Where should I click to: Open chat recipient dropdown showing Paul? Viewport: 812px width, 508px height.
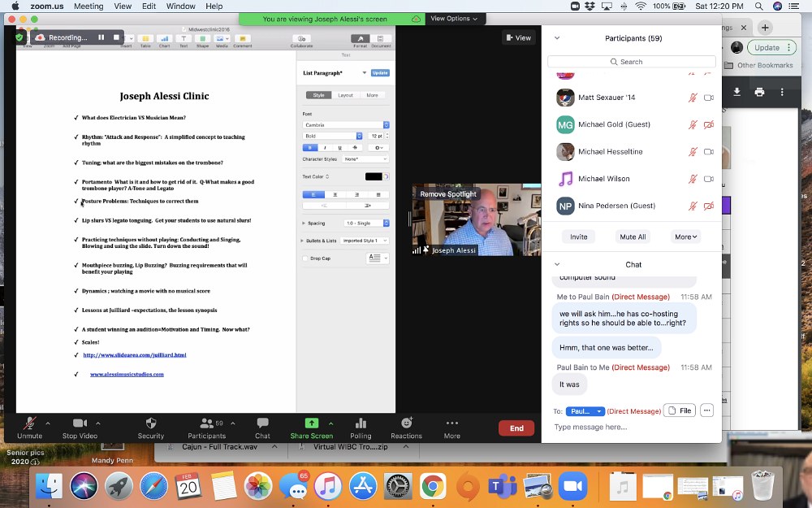click(585, 411)
